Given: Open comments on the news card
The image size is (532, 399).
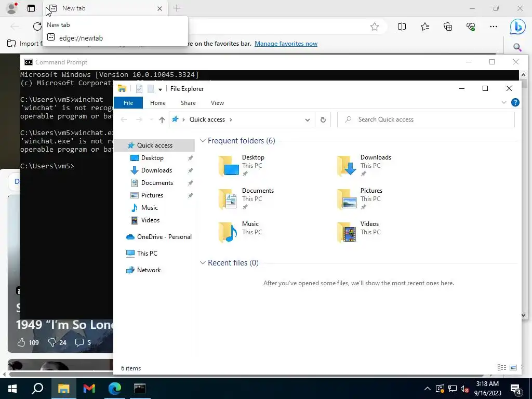Looking at the screenshot, I should (x=79, y=342).
